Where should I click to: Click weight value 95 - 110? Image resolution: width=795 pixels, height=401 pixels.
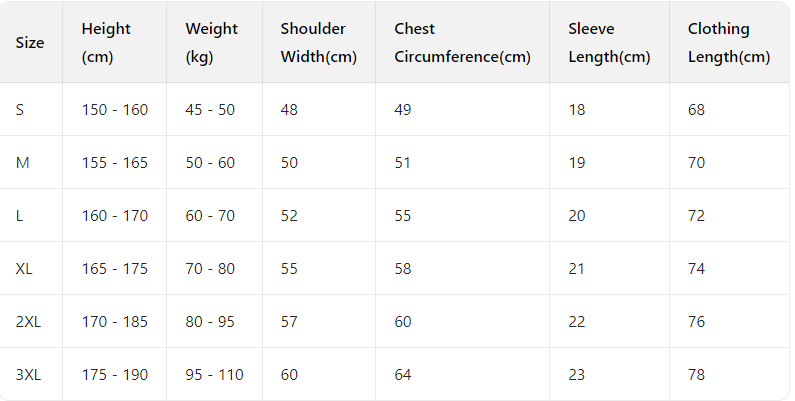214,375
